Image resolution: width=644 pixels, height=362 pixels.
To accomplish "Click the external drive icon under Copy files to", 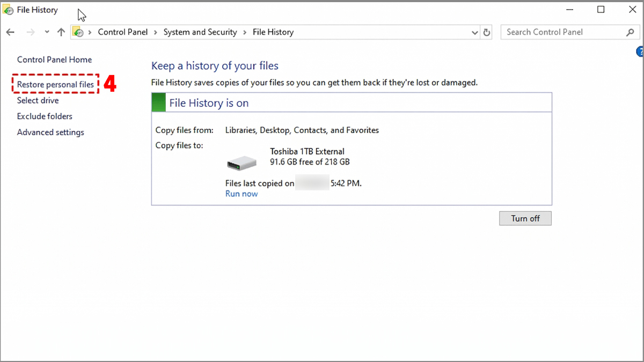I will click(x=241, y=162).
